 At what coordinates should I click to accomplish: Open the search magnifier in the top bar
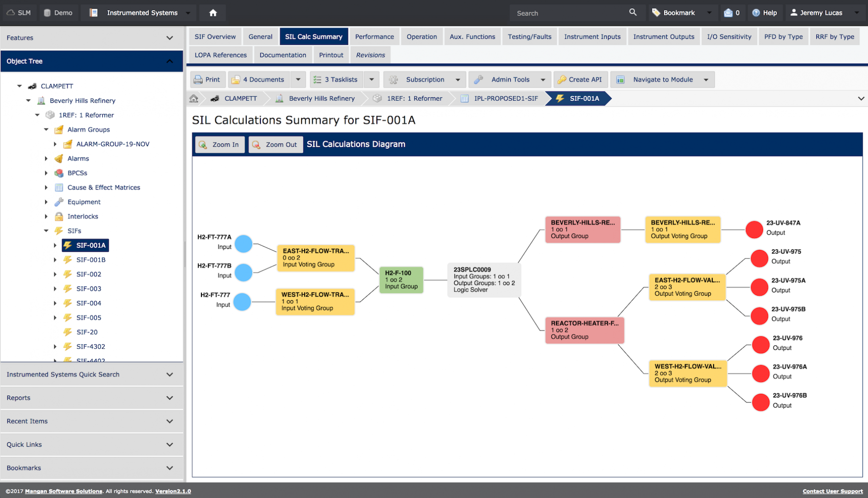pyautogui.click(x=632, y=12)
